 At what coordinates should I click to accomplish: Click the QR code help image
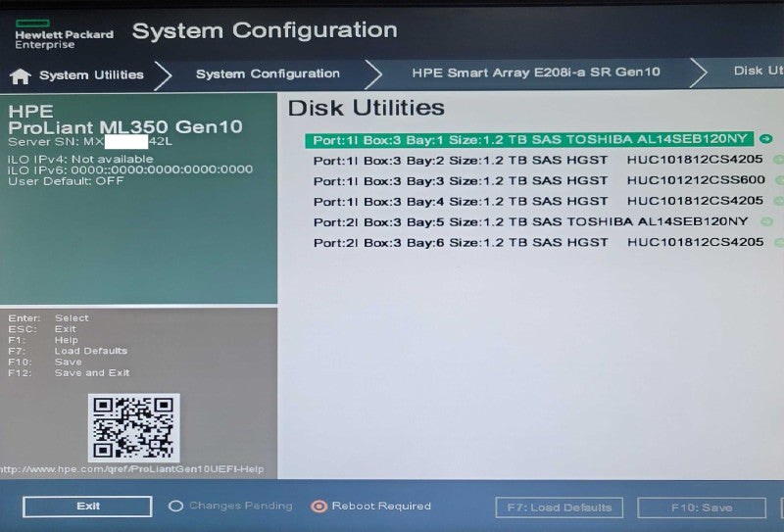pos(134,427)
